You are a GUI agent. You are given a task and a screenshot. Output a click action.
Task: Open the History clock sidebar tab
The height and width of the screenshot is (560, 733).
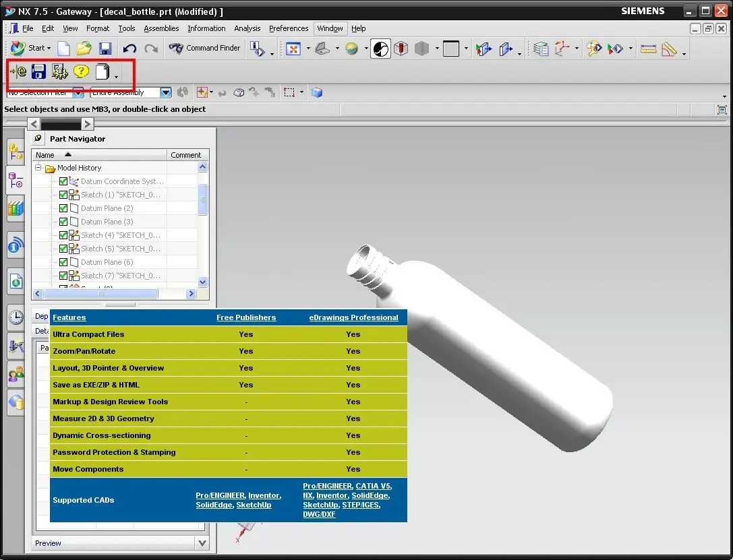pos(16,317)
